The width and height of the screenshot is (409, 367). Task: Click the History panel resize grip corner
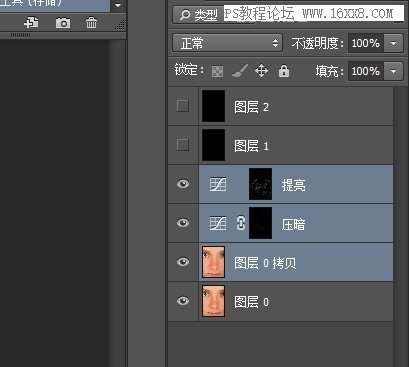click(x=120, y=26)
